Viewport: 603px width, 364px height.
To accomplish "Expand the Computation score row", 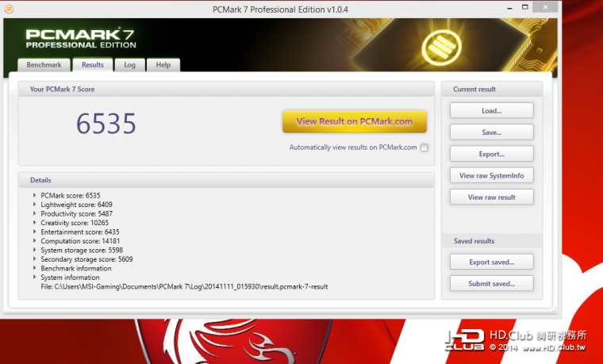I will 35,240.
